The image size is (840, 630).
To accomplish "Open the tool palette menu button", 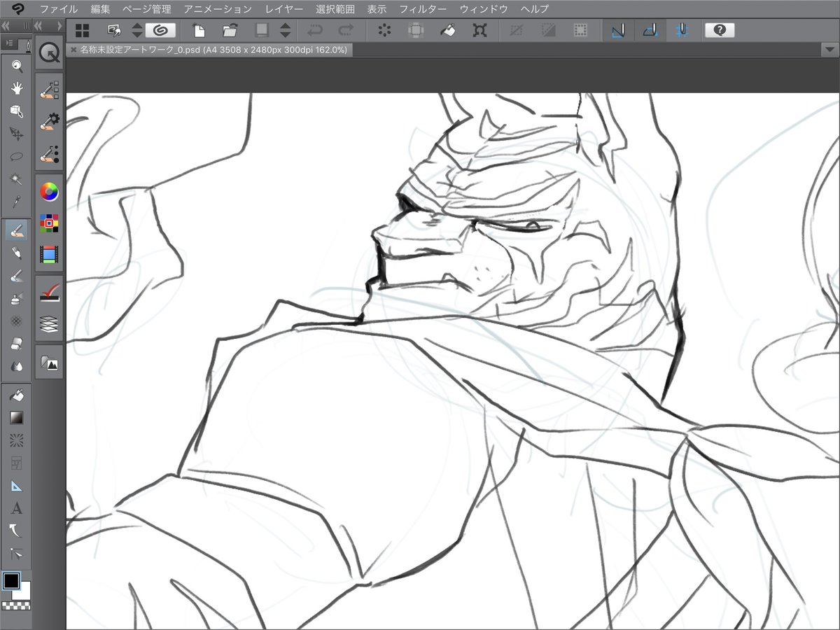I will tap(10, 43).
